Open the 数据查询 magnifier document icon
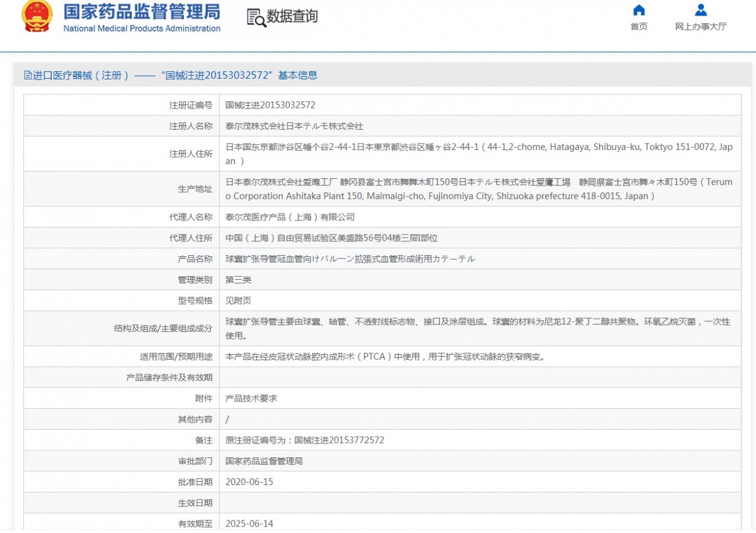756x533 pixels. tap(256, 18)
